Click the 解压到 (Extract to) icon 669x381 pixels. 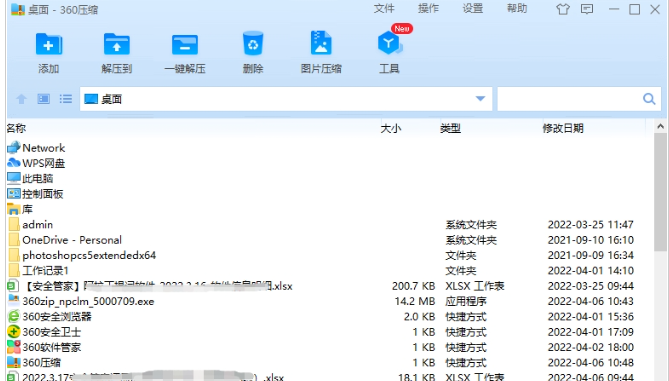pos(116,44)
